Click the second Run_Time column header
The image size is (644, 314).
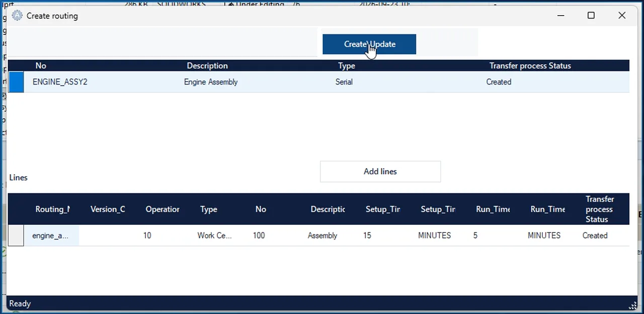[548, 209]
